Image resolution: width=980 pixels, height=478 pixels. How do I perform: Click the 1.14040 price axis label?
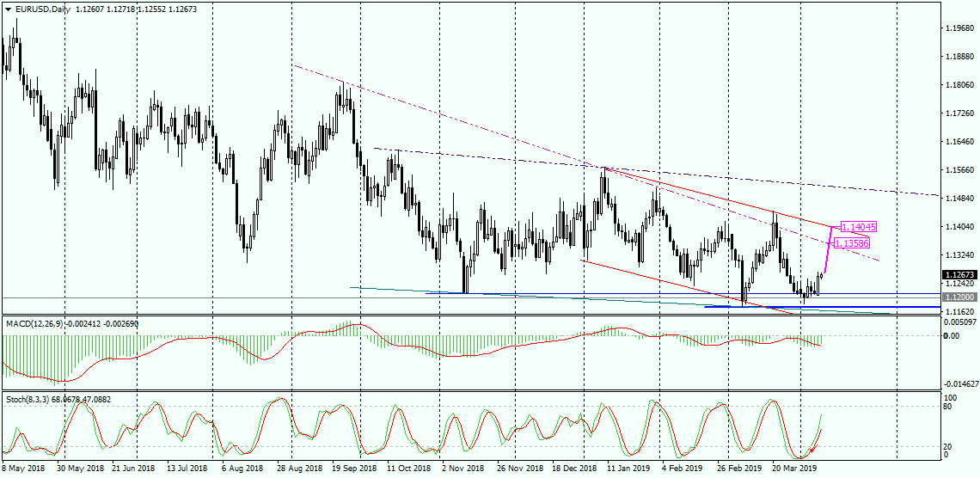(x=961, y=227)
